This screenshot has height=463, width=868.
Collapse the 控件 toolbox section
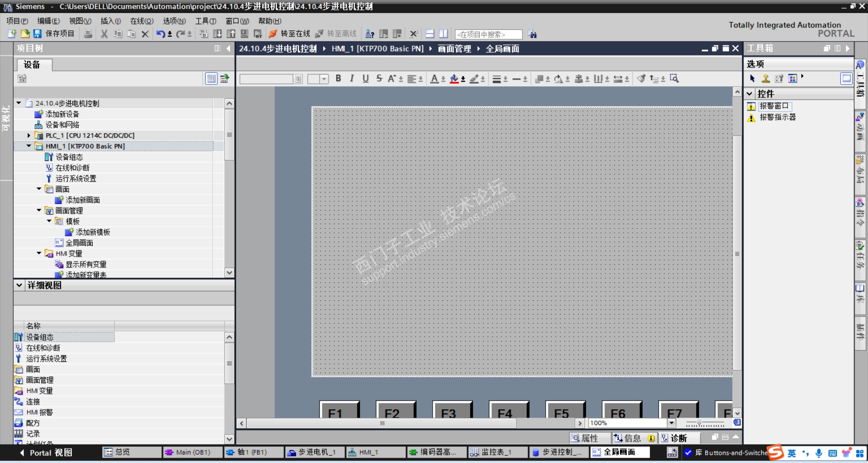click(750, 94)
